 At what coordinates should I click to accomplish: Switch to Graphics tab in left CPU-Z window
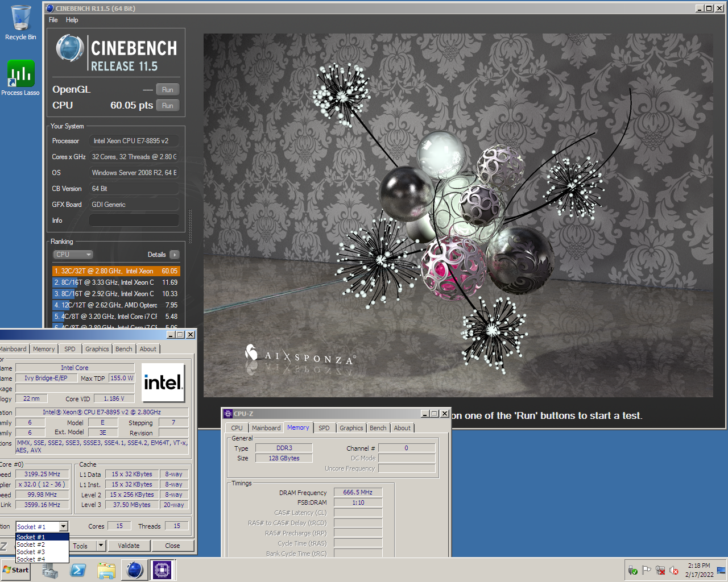(x=97, y=349)
